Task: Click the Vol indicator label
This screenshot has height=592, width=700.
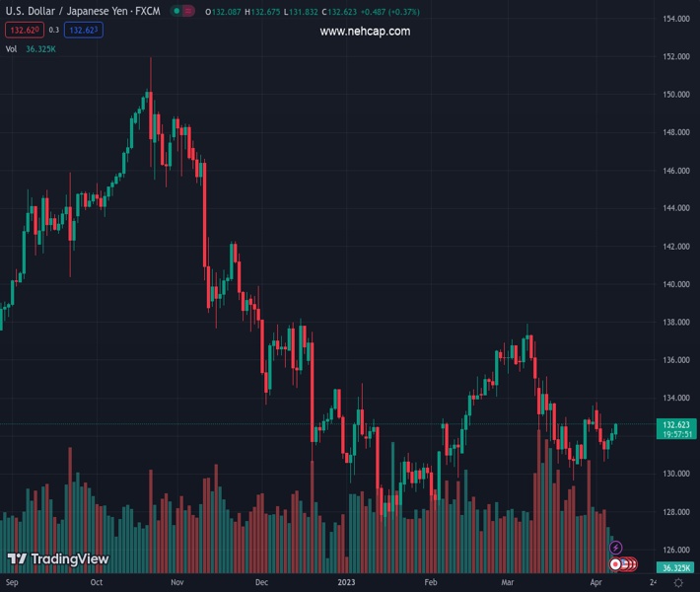Action: pos(13,48)
